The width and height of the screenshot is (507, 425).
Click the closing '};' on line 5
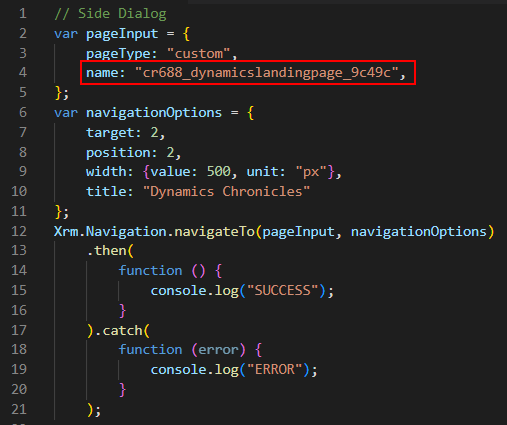pos(62,93)
